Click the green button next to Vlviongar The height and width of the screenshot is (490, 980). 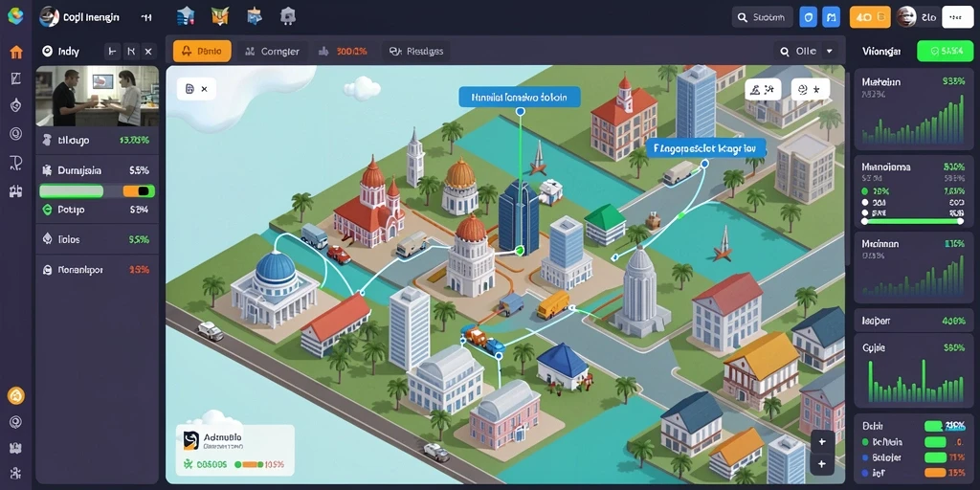tap(945, 52)
